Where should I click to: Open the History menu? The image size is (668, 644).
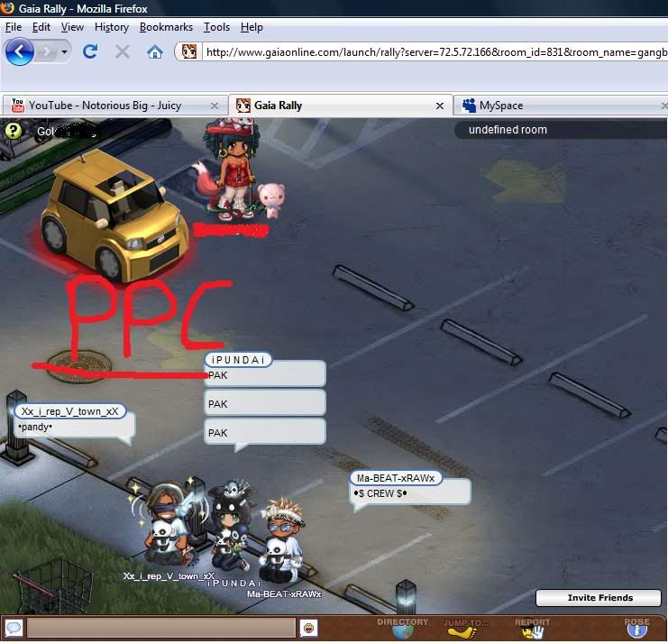pyautogui.click(x=112, y=27)
